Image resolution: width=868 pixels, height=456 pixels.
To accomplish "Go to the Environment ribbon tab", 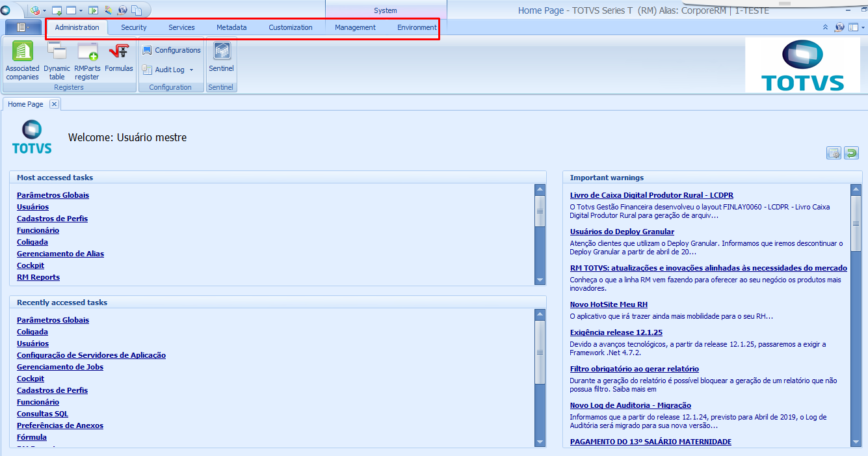I will (417, 27).
